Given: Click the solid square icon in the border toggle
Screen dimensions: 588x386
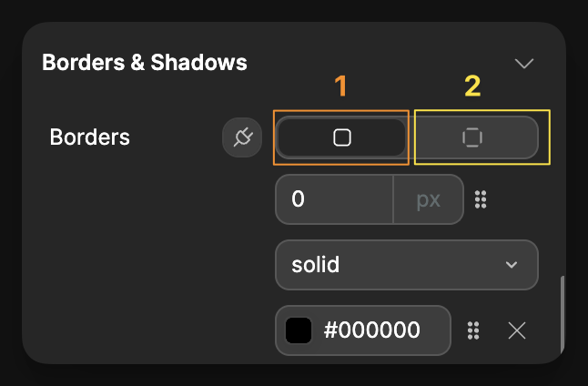Looking at the screenshot, I should pyautogui.click(x=341, y=137).
